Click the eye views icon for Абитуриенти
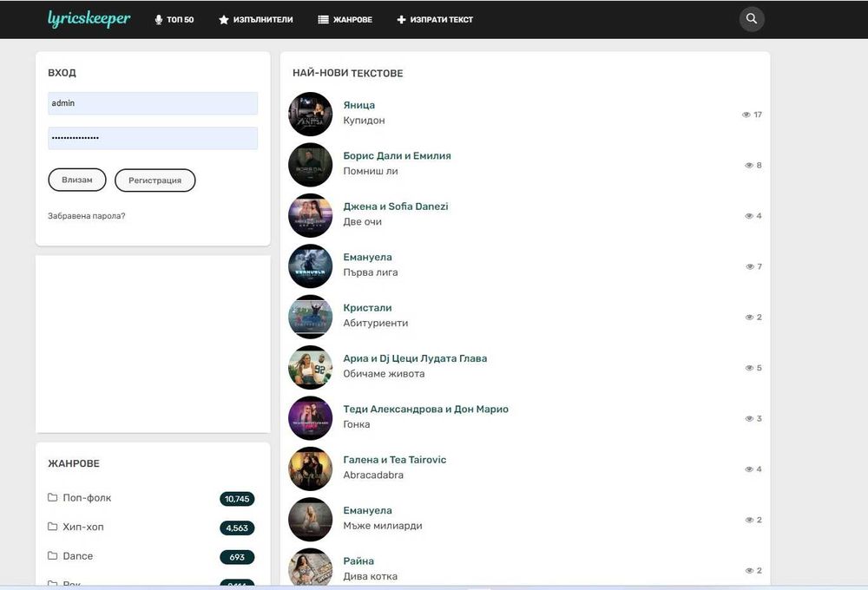This screenshot has width=868, height=590. [749, 318]
